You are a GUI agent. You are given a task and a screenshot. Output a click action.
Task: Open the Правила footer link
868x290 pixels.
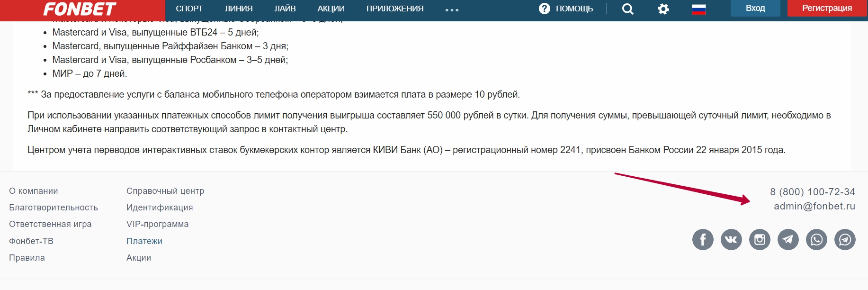coord(27,258)
